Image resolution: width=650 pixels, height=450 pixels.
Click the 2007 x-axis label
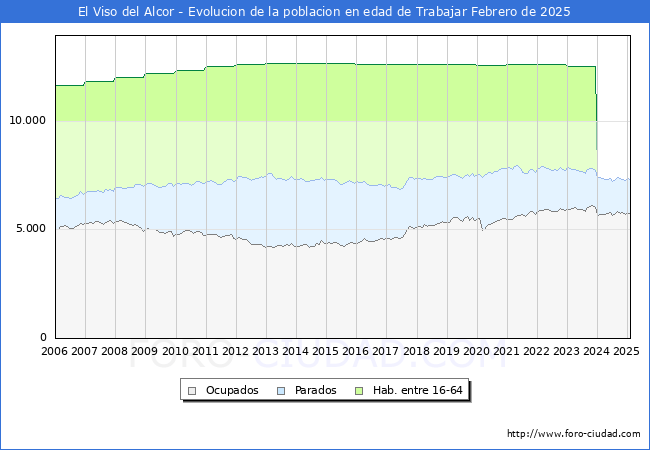[x=84, y=351]
